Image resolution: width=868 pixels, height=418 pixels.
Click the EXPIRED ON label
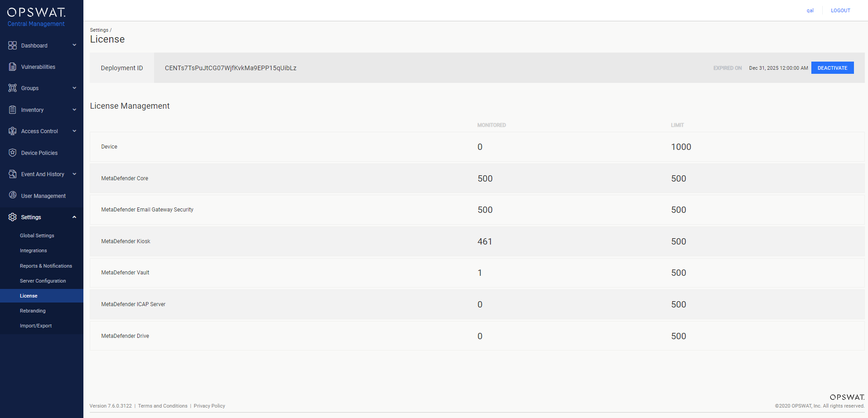[x=727, y=68]
